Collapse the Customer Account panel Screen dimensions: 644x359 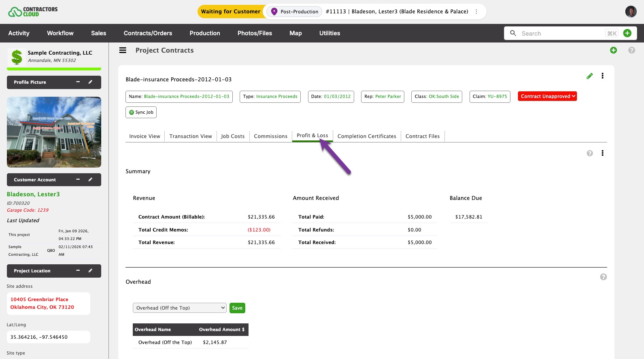pyautogui.click(x=78, y=180)
